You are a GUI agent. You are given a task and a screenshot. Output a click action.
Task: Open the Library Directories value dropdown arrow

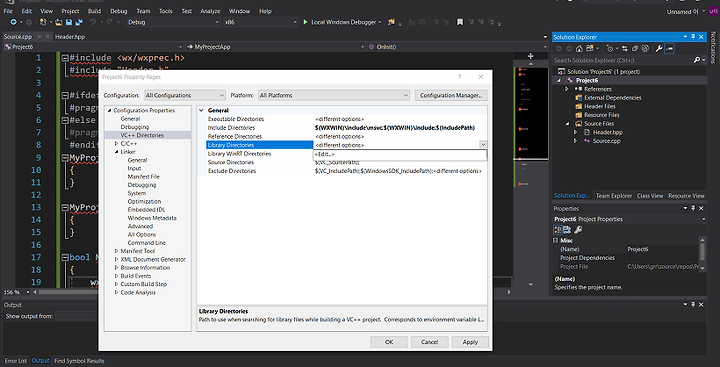pyautogui.click(x=483, y=145)
